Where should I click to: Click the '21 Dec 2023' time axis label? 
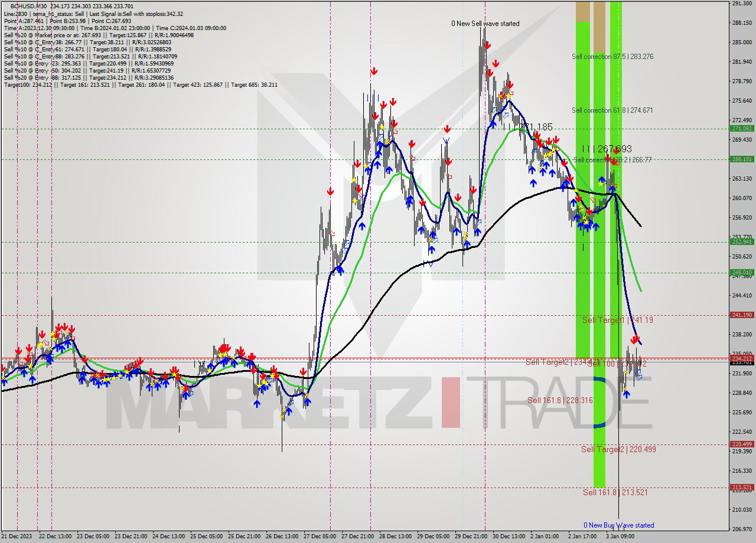[18, 537]
